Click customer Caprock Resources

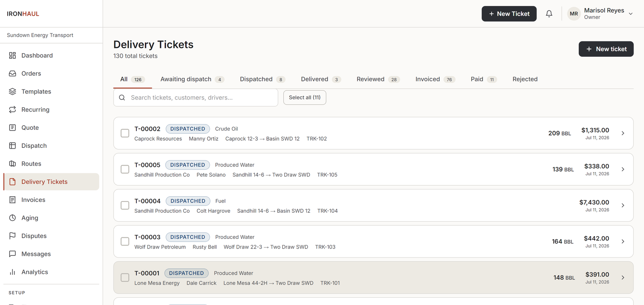[x=158, y=139]
